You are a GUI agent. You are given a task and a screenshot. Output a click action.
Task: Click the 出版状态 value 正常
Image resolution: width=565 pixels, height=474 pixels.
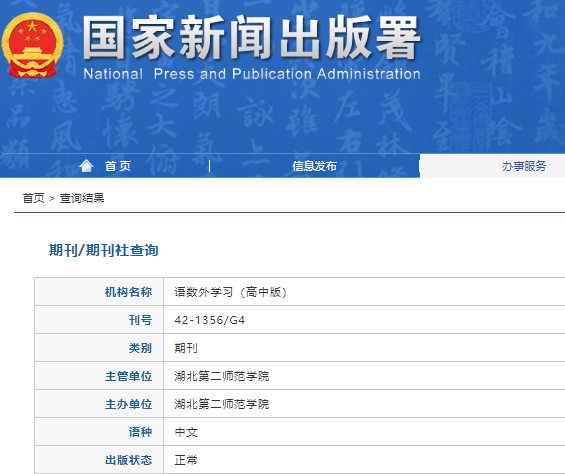[x=186, y=460]
